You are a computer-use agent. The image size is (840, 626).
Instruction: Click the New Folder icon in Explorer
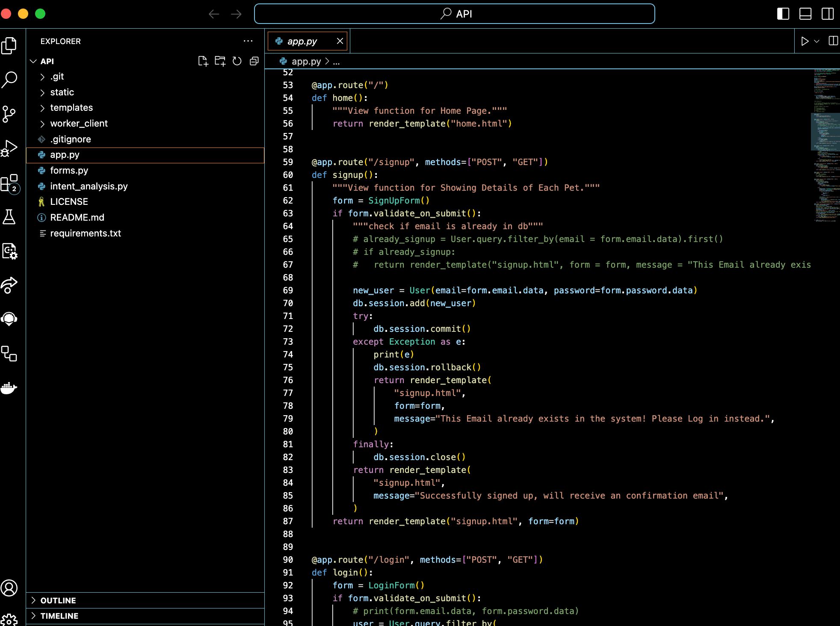pyautogui.click(x=220, y=61)
